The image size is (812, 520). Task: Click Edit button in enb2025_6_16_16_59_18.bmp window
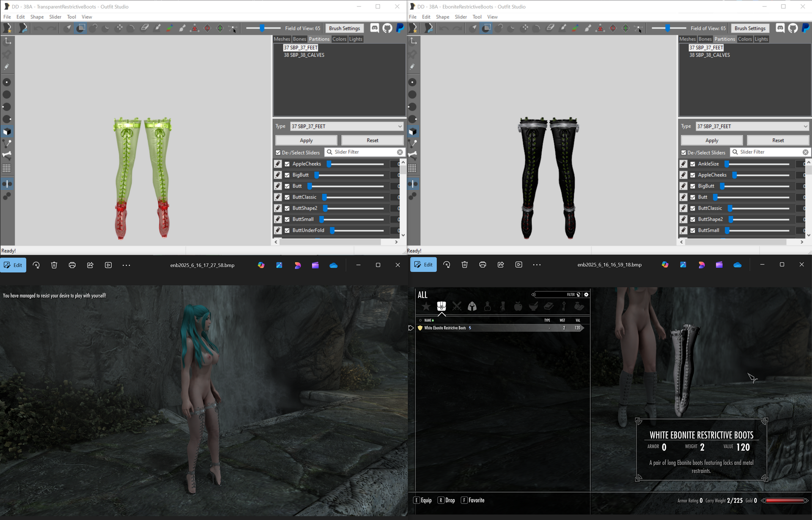423,265
